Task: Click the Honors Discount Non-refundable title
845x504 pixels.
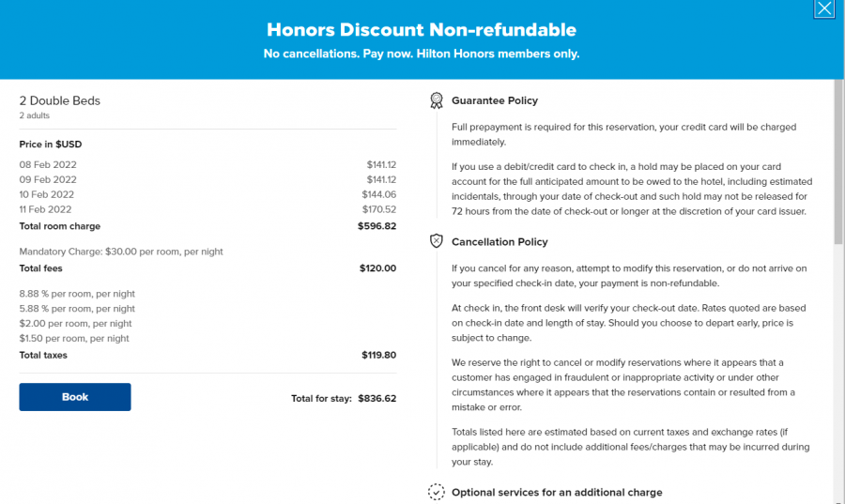Action: pos(422,30)
